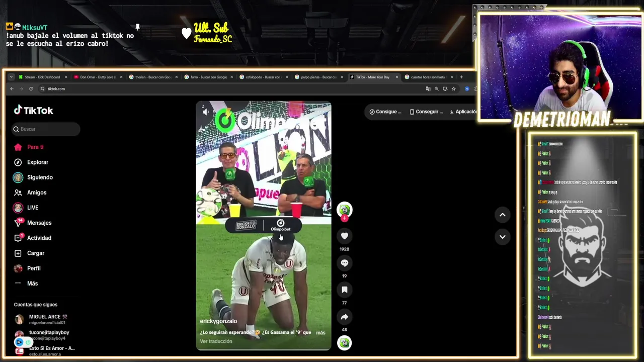Open the tab search dropdown
Viewport: 644px width, 362px height.
(x=11, y=77)
